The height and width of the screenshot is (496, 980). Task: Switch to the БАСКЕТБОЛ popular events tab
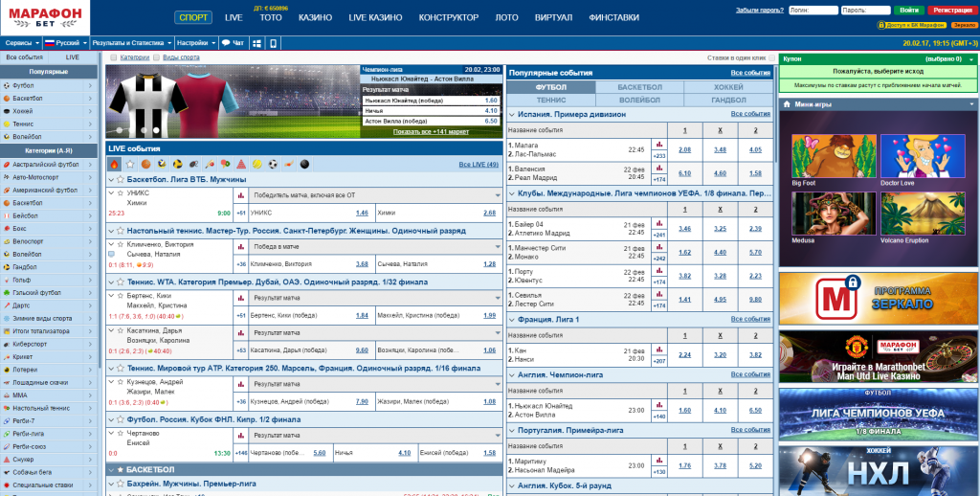639,87
